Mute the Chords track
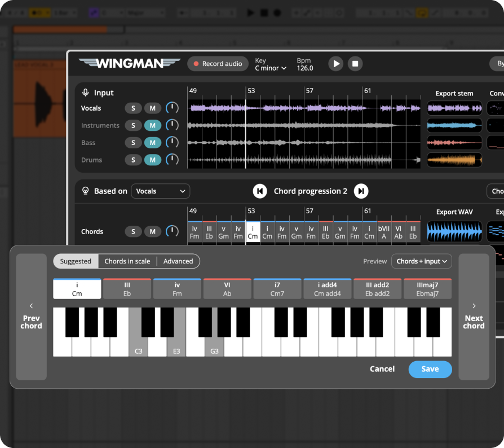504x448 pixels. 152,231
